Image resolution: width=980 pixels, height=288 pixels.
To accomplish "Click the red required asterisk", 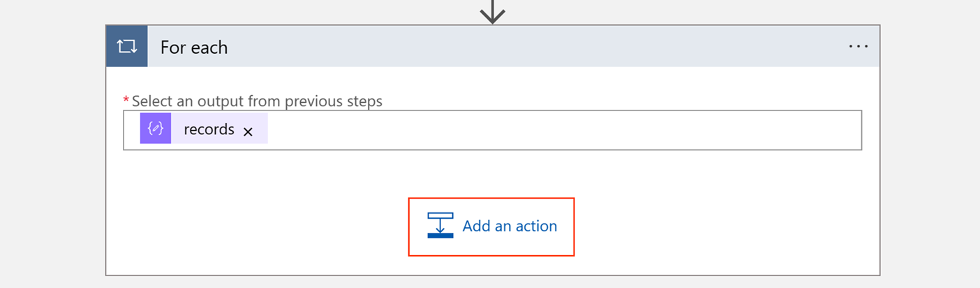I will (x=126, y=101).
